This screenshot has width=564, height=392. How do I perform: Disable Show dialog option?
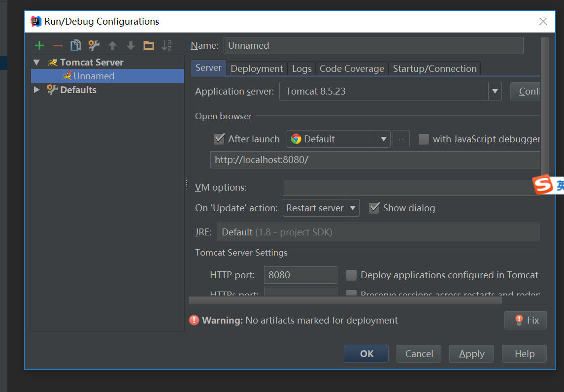coord(375,208)
